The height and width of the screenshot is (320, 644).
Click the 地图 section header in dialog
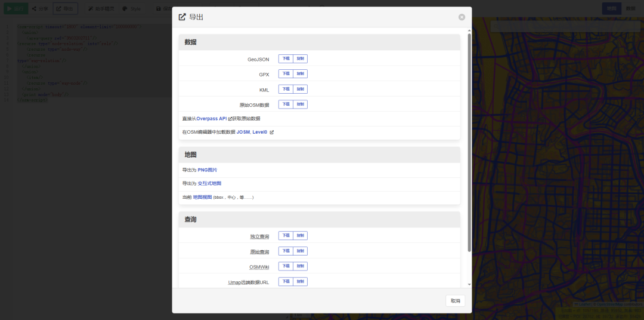tap(320, 155)
